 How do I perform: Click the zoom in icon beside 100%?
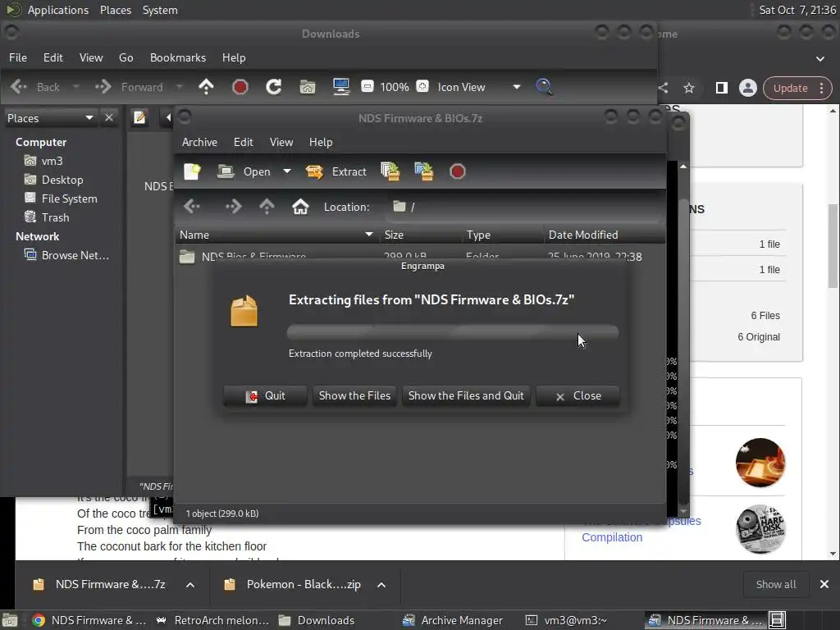[422, 86]
